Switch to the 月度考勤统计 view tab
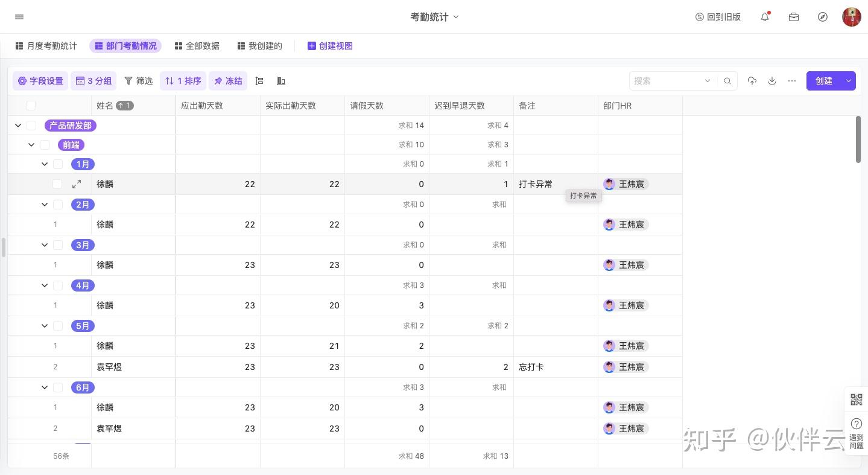The width and height of the screenshot is (868, 475). (x=46, y=46)
